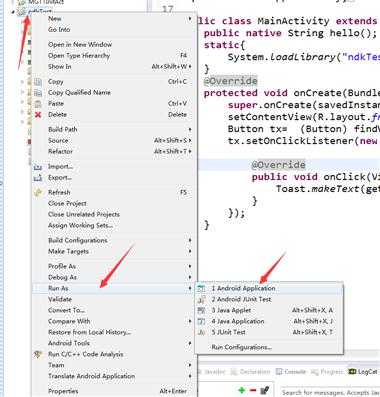Collapse the ndkTest project tree node
Image resolution: width=380 pixels, height=397 pixels.
tap(13, 12)
